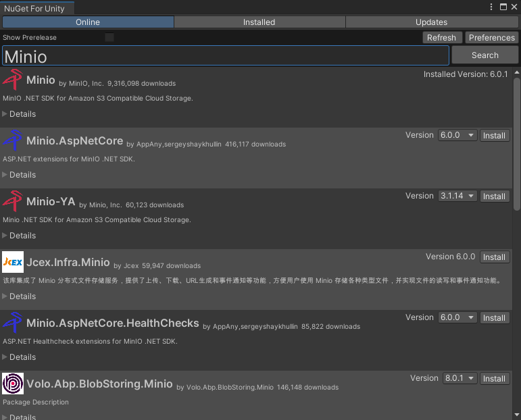Expand Details for Jcex.Infra.Minio
The width and height of the screenshot is (521, 420).
tap(20, 296)
